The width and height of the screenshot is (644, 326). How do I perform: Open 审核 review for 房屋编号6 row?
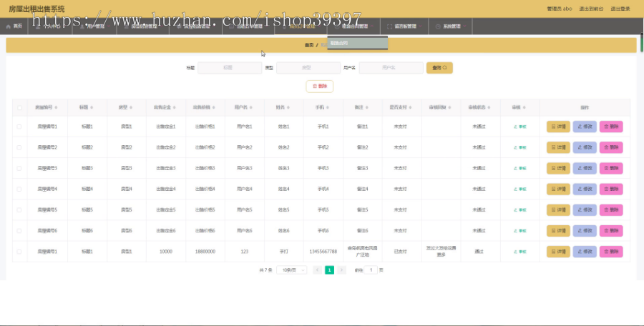(x=520, y=231)
